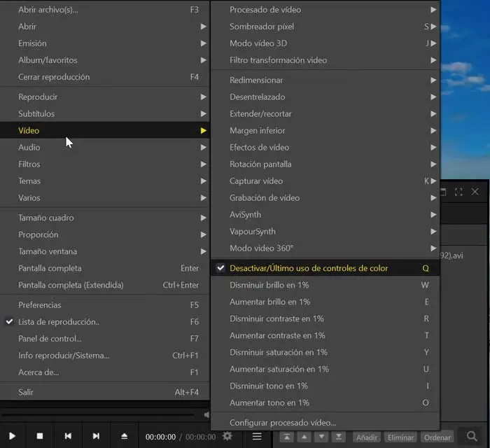Open Configurar procesado vídeo...

(x=325, y=423)
